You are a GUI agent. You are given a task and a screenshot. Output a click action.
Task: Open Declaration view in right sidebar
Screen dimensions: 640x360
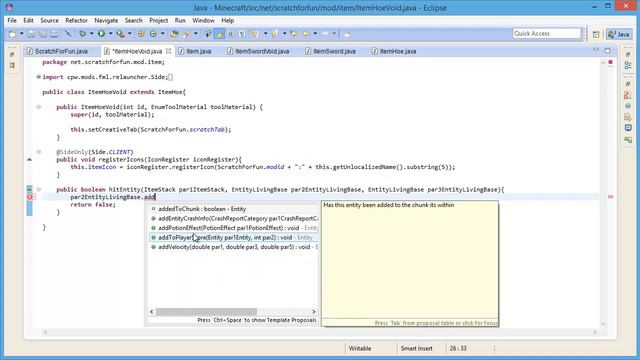(628, 117)
